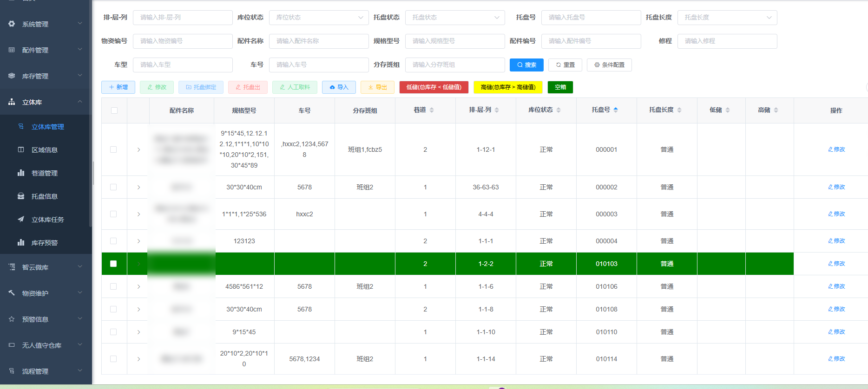Toggle the select-all checkbox in table header
Screen dimensions: 868x389
114,110
